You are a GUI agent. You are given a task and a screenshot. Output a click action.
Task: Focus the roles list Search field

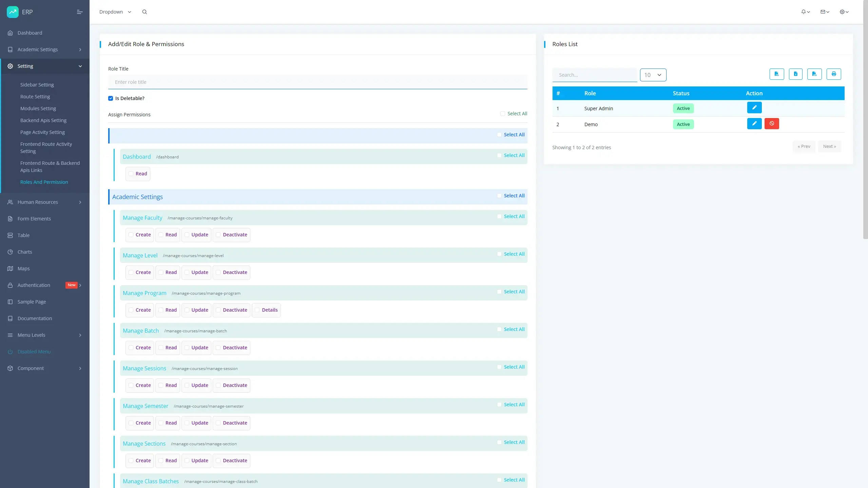coord(594,75)
